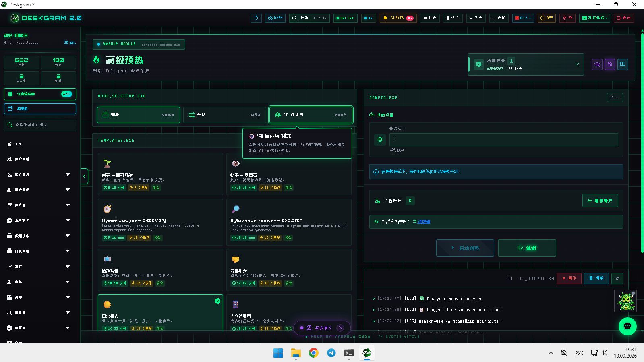Viewport: 644px width, 362px height.
Task: Select the Пустой аккаунт – discovery template card
Action: [x=160, y=222]
